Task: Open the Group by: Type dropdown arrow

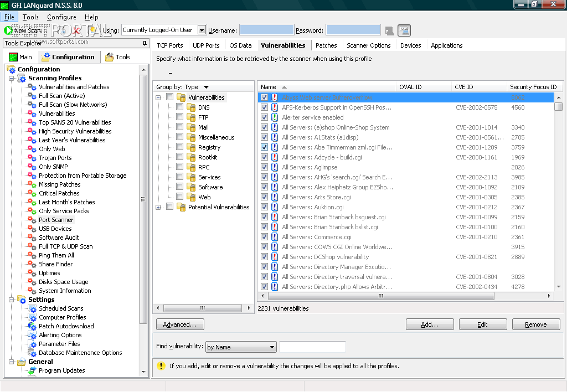Action: pyautogui.click(x=206, y=87)
